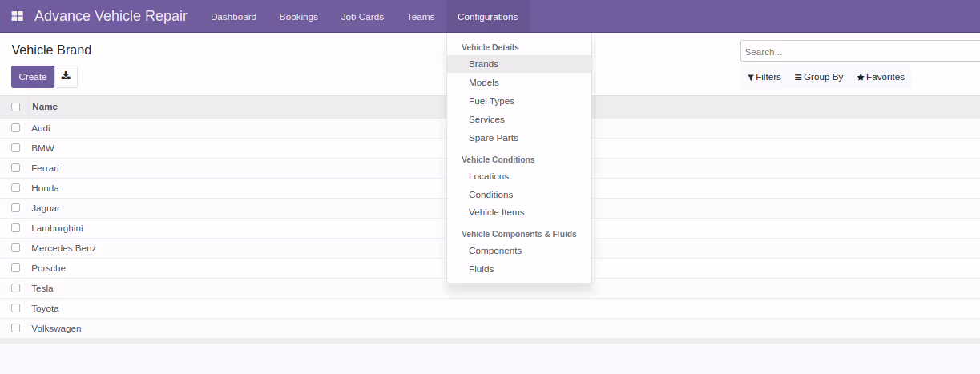Open the Job Cards menu

tap(362, 17)
